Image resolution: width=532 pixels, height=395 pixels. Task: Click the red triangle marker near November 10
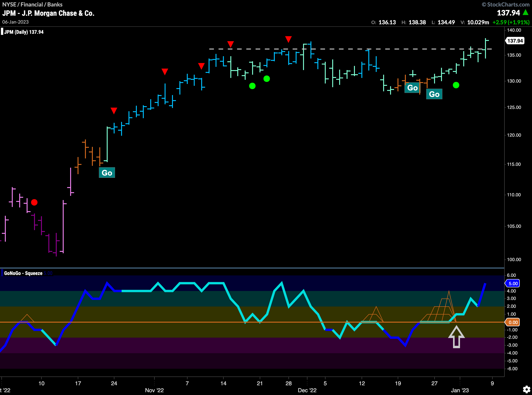coord(201,66)
